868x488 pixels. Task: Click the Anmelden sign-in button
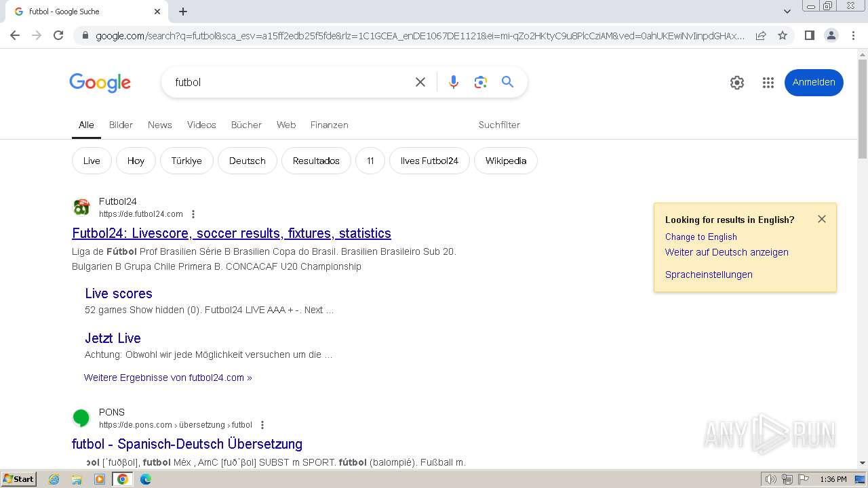point(814,83)
